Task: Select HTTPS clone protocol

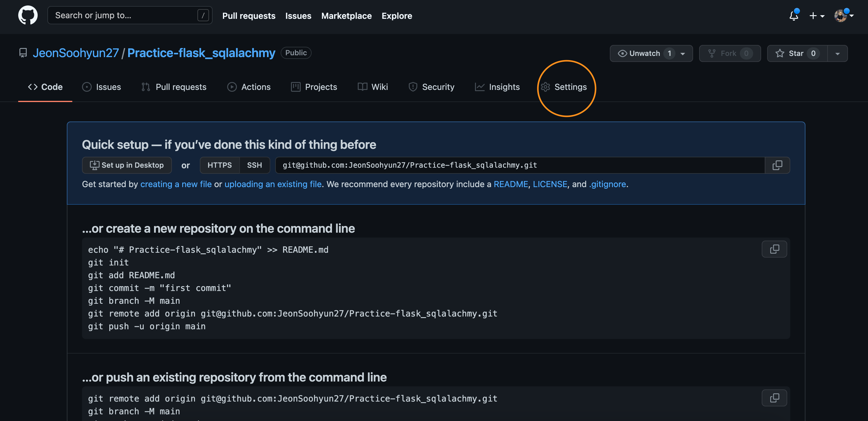Action: click(x=219, y=165)
